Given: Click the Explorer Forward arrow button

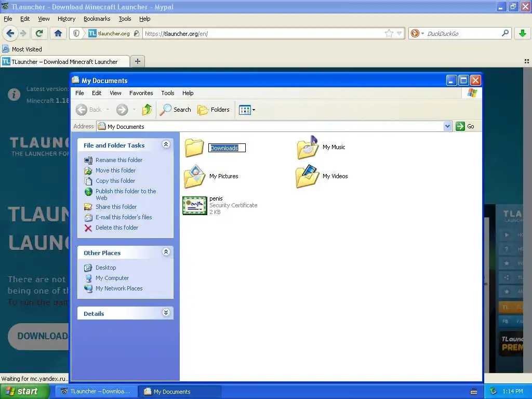Looking at the screenshot, I should point(122,110).
